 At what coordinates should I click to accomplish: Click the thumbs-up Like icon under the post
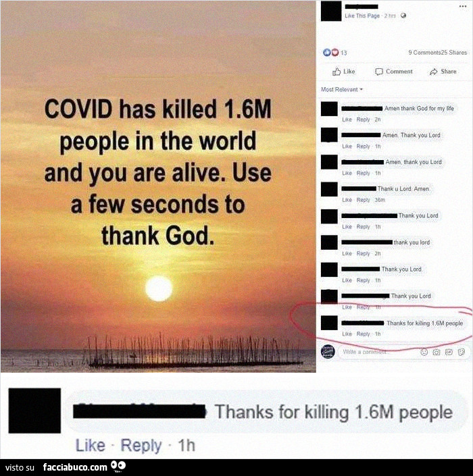pyautogui.click(x=337, y=72)
